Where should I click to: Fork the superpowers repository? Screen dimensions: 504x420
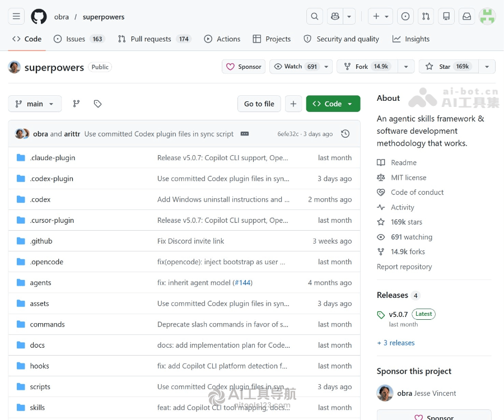click(367, 67)
